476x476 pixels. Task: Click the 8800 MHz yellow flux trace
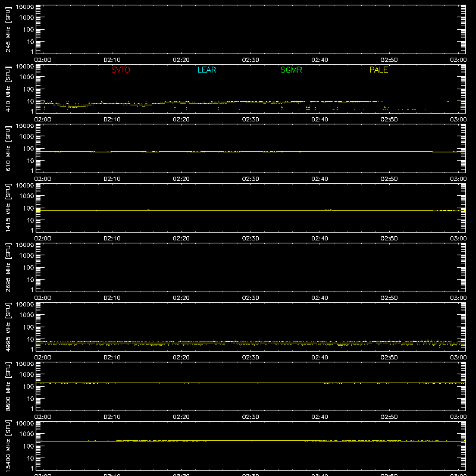point(250,383)
